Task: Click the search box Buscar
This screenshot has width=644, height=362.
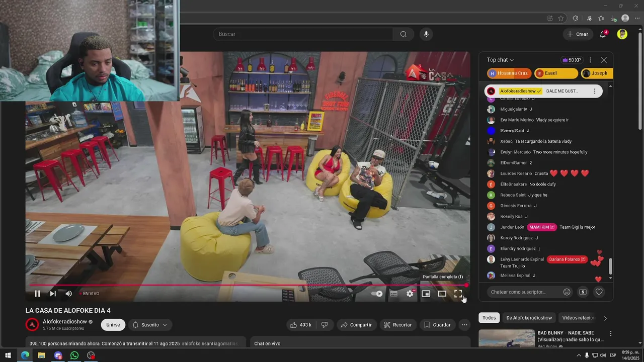Action: [303, 34]
